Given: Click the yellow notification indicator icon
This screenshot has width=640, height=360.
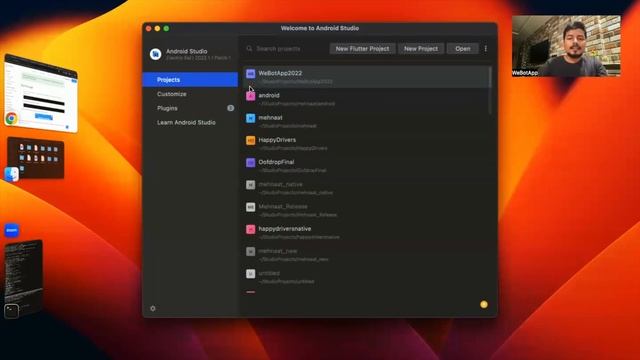Looking at the screenshot, I should [x=484, y=304].
